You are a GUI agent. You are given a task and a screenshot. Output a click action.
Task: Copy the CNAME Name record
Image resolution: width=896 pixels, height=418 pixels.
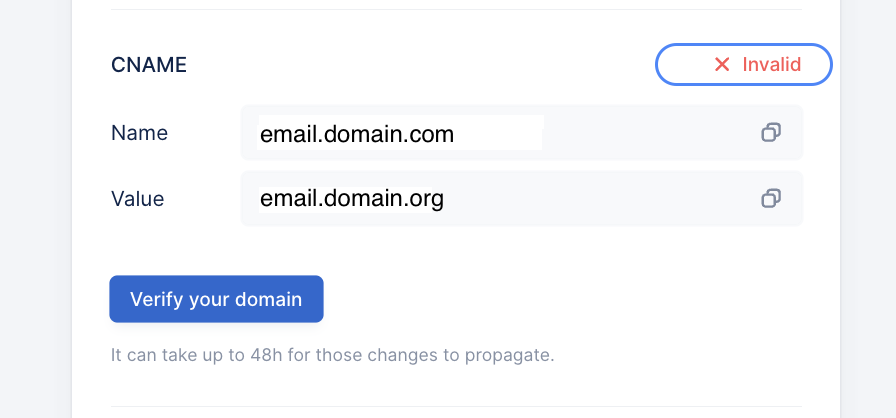tap(771, 132)
